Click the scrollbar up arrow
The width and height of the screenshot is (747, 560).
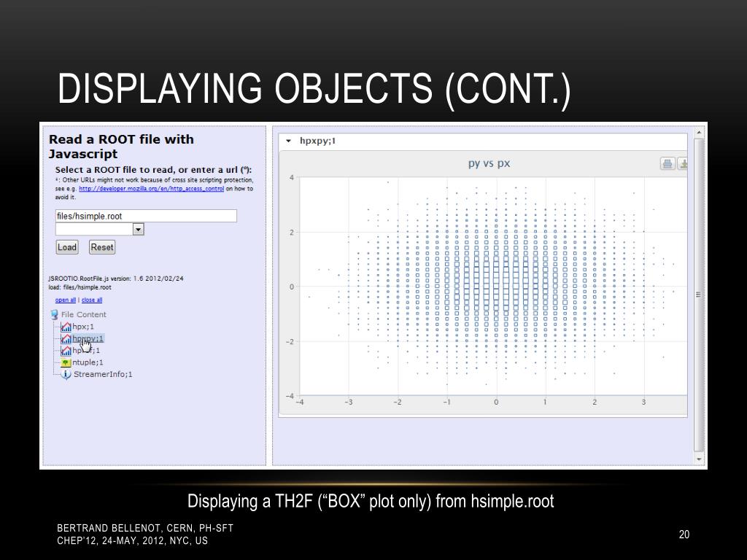tap(699, 132)
